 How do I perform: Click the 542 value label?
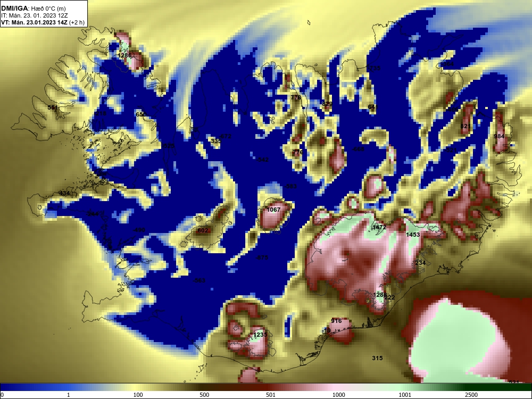pos(263,160)
